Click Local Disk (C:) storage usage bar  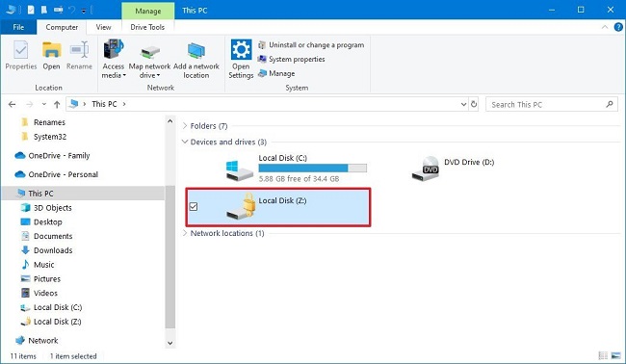[313, 168]
